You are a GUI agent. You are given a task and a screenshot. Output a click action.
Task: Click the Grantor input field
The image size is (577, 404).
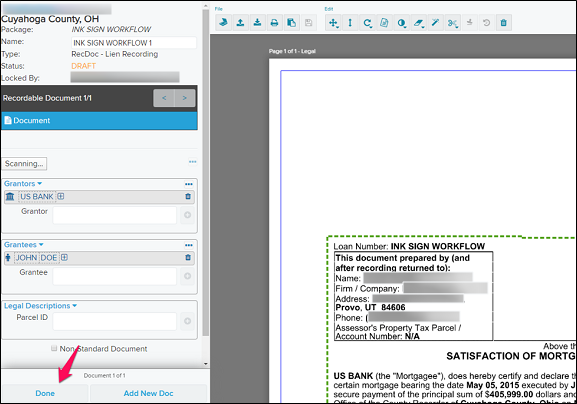click(x=114, y=215)
